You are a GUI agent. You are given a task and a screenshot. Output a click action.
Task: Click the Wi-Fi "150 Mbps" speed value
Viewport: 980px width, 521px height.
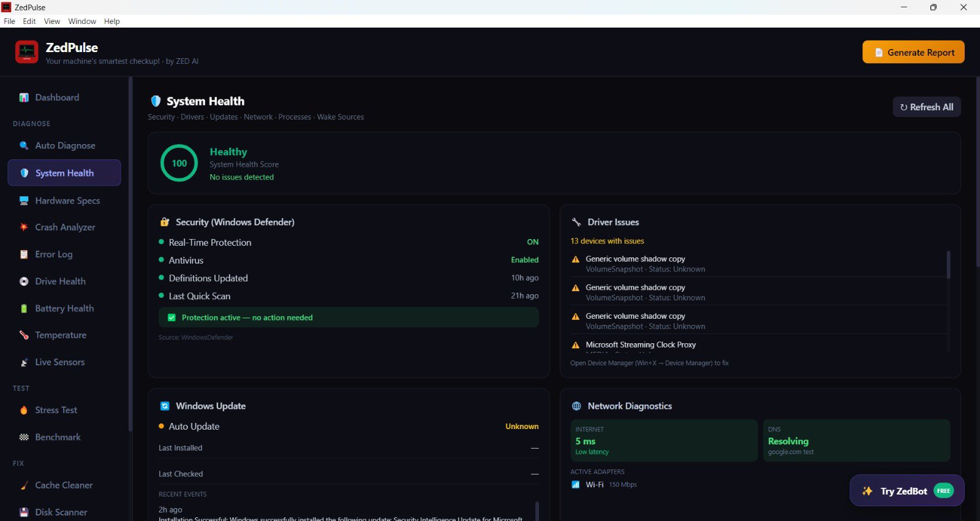click(623, 484)
